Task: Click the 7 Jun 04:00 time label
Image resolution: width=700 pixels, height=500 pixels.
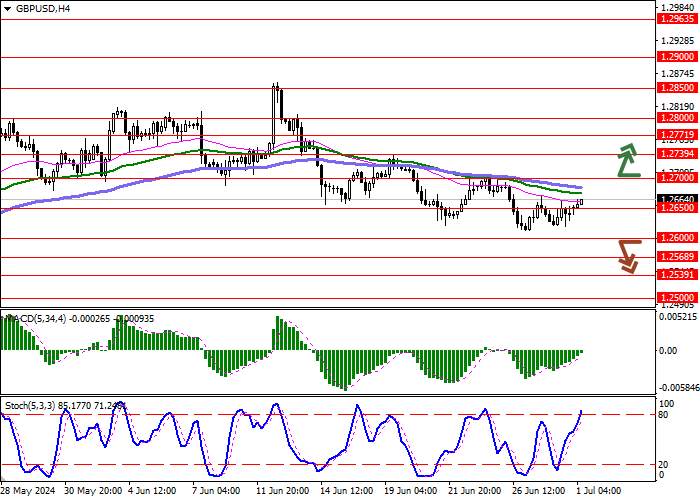Action: (x=216, y=491)
